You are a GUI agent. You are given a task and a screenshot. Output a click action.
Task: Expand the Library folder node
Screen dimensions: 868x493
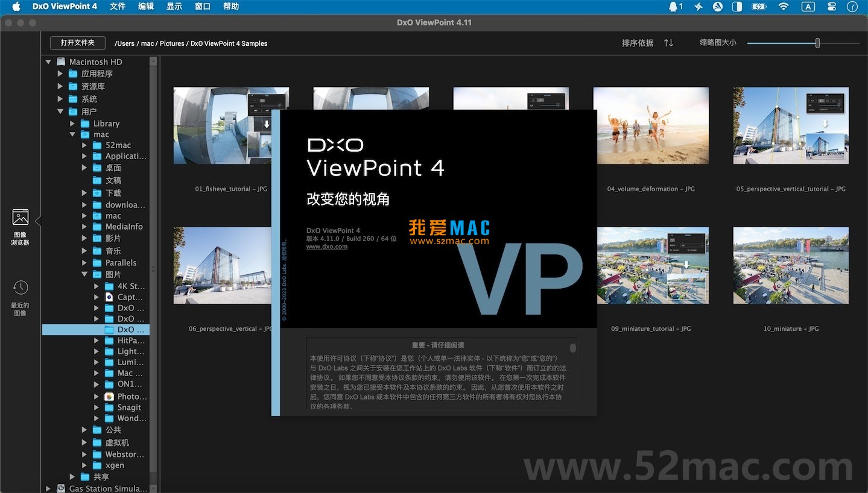(72, 124)
